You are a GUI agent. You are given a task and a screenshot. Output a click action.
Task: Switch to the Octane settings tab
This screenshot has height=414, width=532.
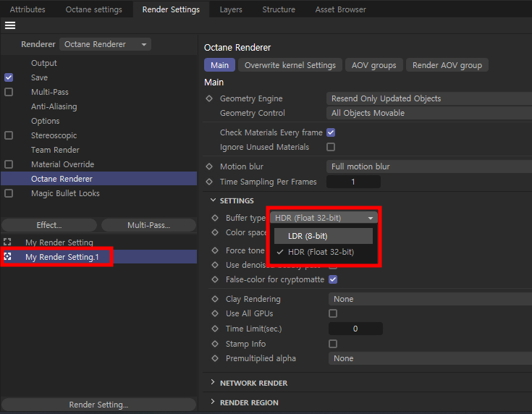tap(93, 9)
